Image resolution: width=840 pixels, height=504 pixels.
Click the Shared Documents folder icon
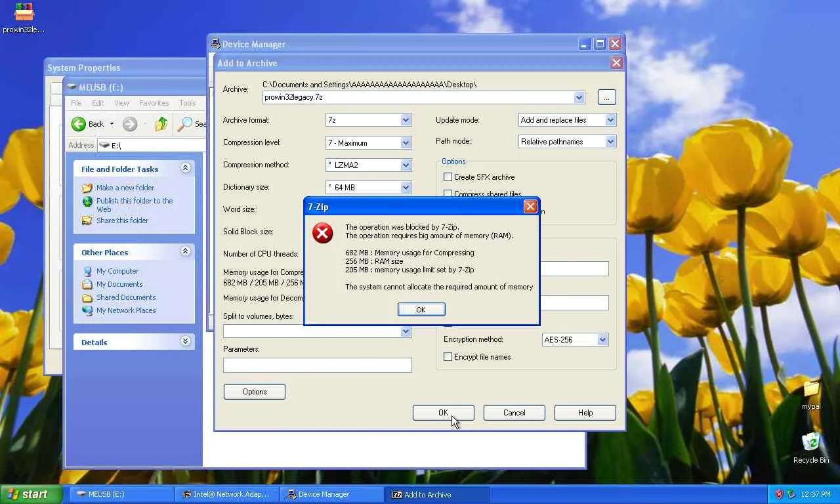point(87,297)
